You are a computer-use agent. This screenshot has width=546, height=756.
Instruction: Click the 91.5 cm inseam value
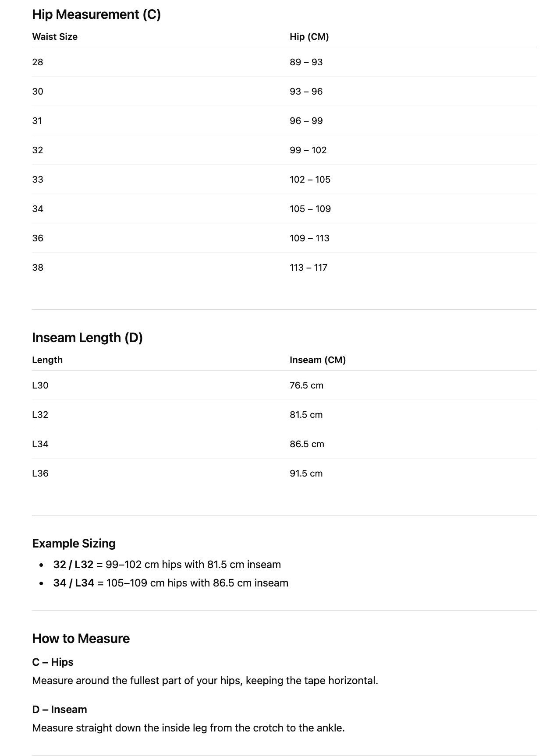coord(306,473)
